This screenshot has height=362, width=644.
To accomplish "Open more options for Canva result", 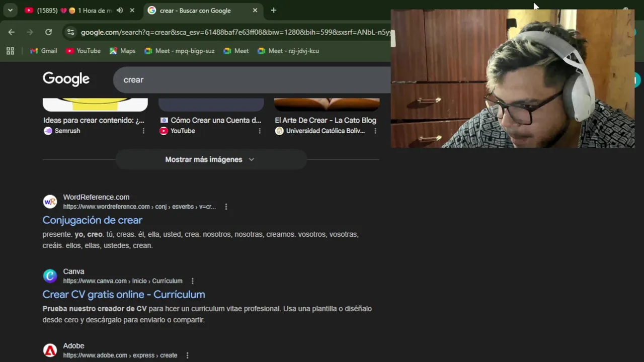I will coord(192,281).
